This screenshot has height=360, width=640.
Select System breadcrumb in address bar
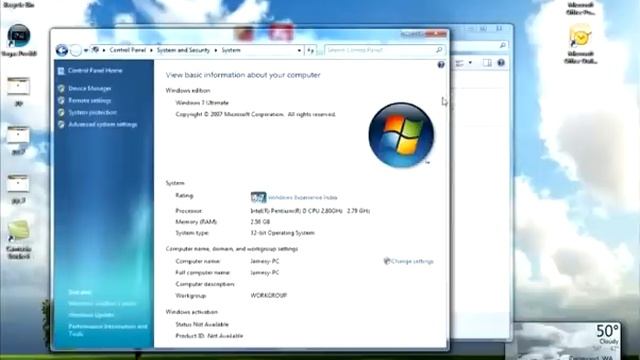click(x=231, y=50)
